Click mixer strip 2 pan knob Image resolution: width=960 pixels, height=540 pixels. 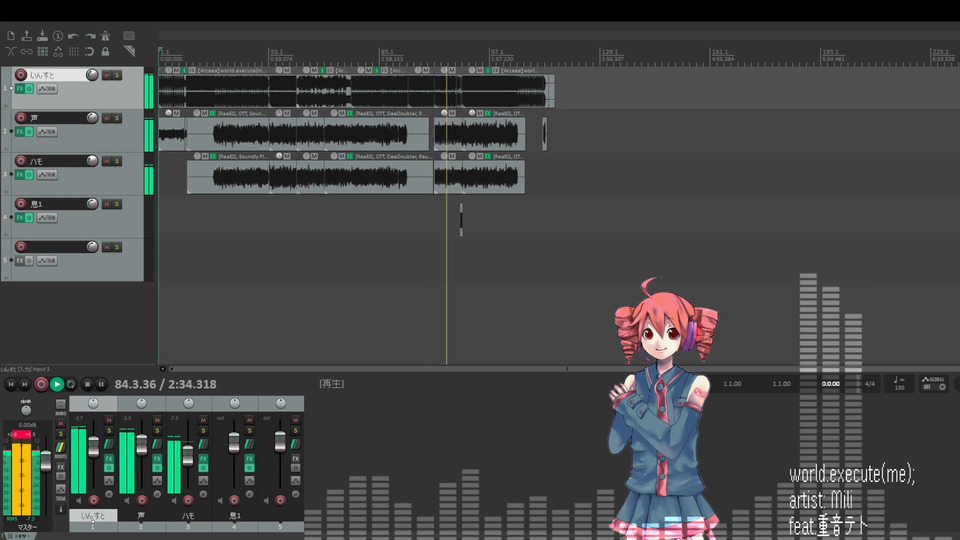pos(141,403)
